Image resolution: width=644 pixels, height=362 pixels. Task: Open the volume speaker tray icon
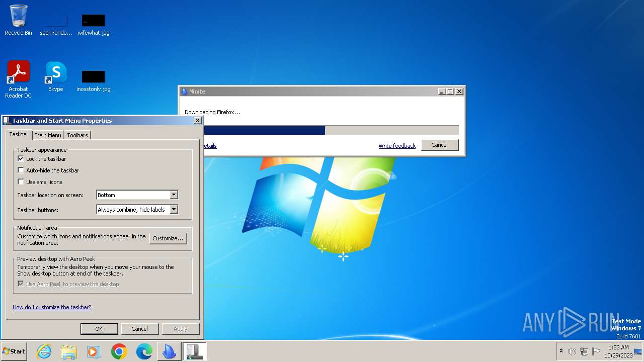point(572,351)
